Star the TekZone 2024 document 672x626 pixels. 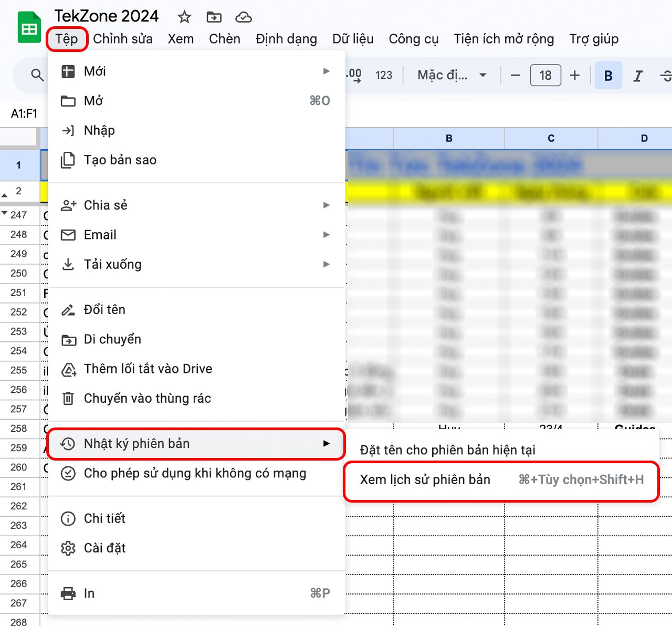(x=184, y=17)
